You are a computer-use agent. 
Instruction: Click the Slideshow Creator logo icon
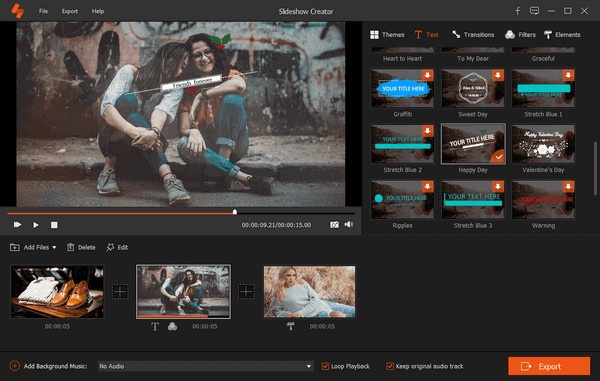17,11
